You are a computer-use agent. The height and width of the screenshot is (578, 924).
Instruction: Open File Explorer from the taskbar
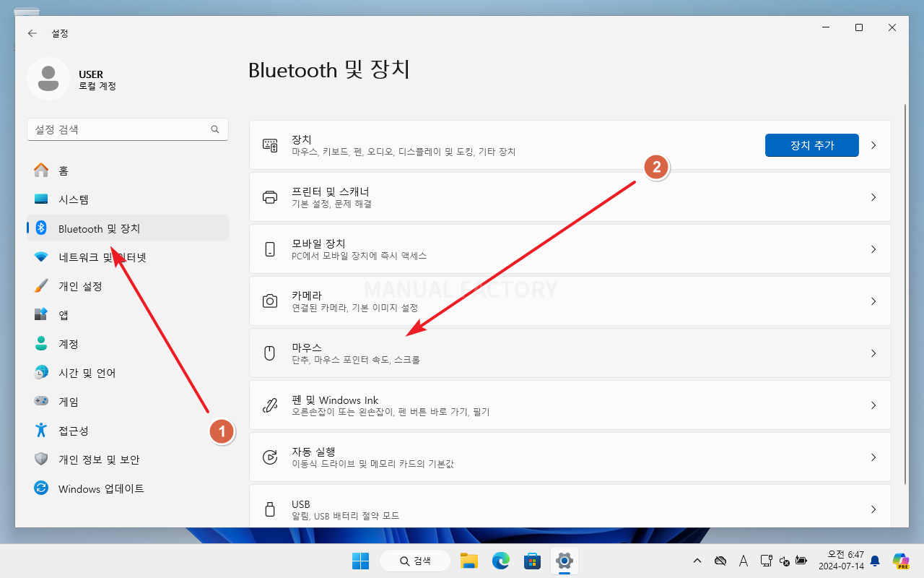(x=469, y=561)
